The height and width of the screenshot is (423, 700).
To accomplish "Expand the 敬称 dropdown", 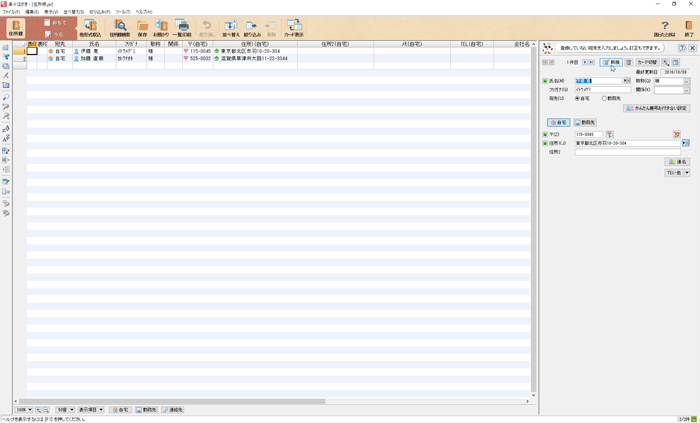I will coord(687,81).
